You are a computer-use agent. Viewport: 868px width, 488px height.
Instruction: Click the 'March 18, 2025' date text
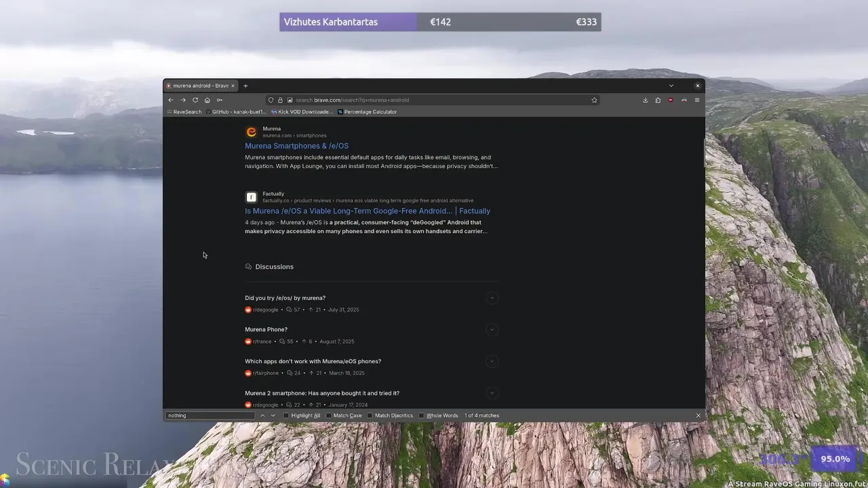tap(347, 373)
